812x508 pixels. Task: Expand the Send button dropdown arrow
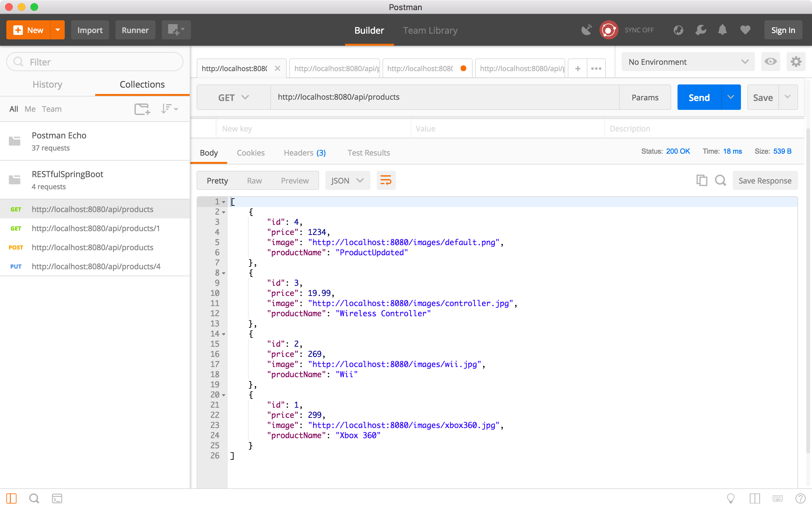[730, 97]
